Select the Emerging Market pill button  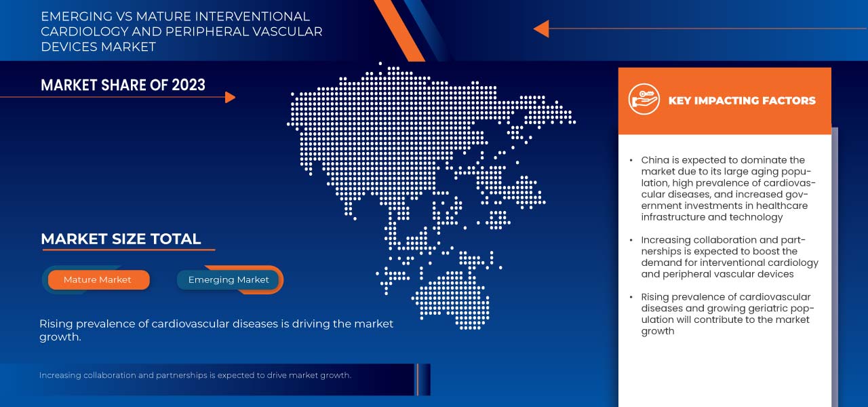point(229,279)
